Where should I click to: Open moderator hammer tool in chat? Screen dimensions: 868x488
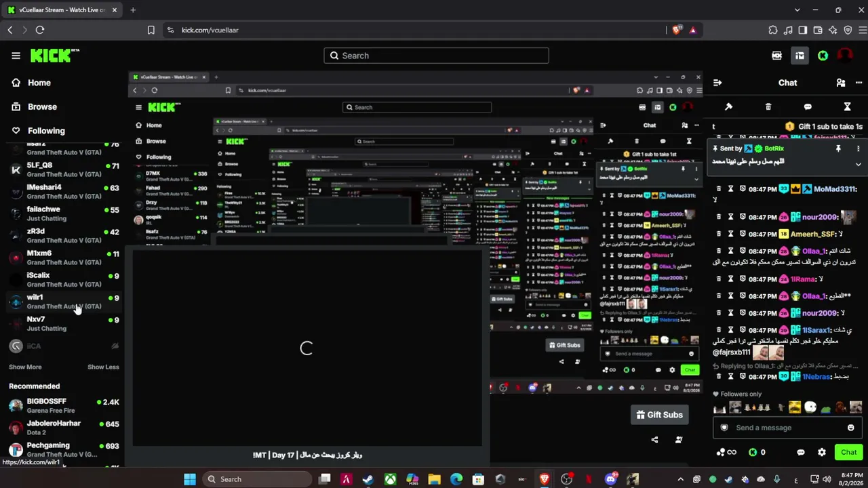[x=728, y=107]
